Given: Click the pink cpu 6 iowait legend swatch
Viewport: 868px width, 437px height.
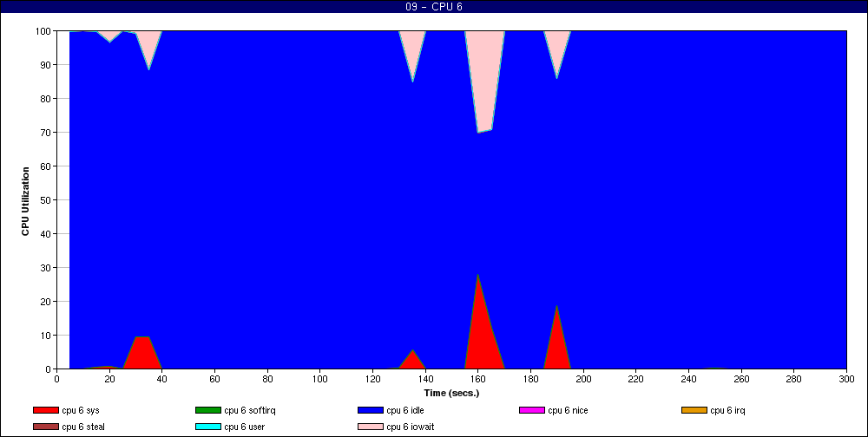Looking at the screenshot, I should tap(371, 427).
